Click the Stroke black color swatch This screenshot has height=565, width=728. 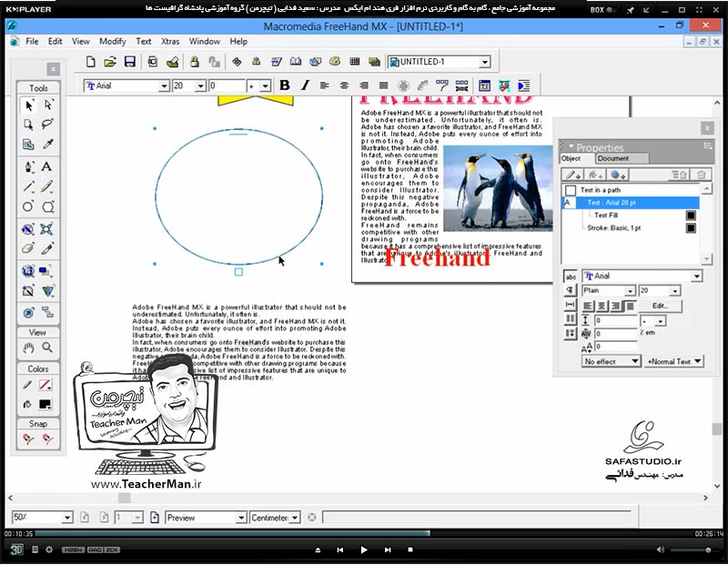691,228
